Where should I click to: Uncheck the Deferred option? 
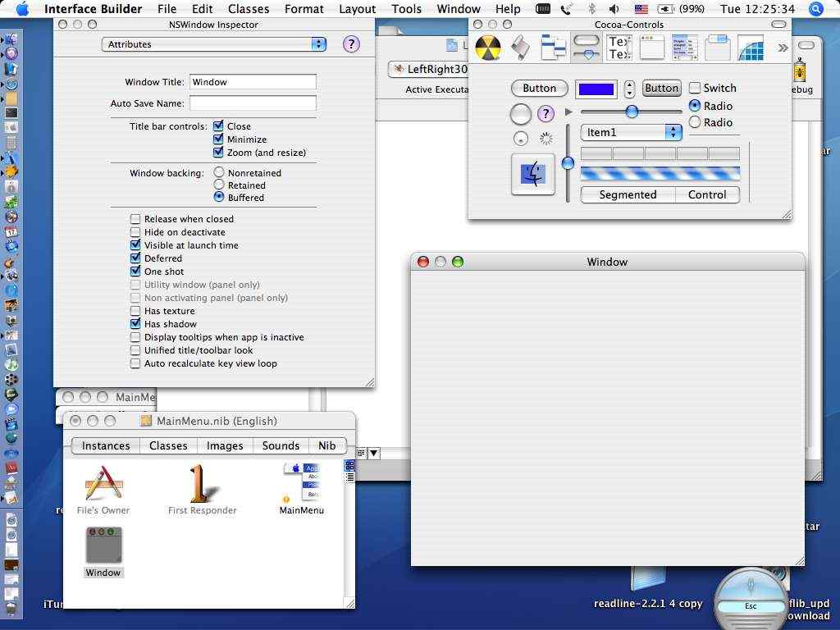point(135,258)
